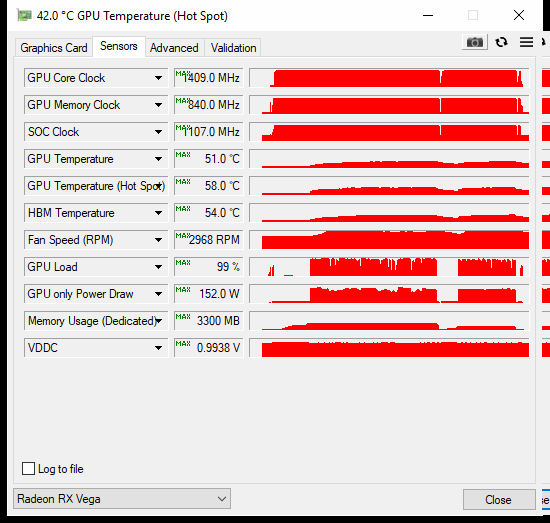
Task: Click the refresh sensors icon
Action: pyautogui.click(x=502, y=42)
